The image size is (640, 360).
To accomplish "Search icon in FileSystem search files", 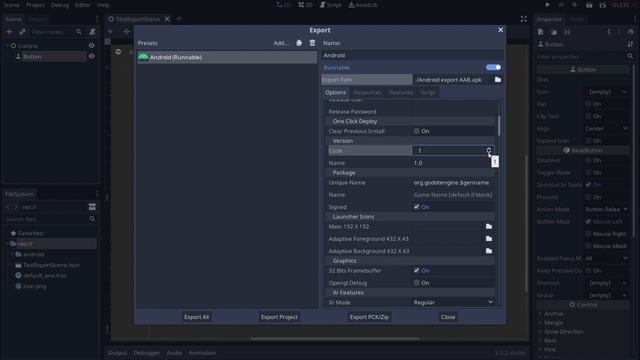I will [x=92, y=219].
